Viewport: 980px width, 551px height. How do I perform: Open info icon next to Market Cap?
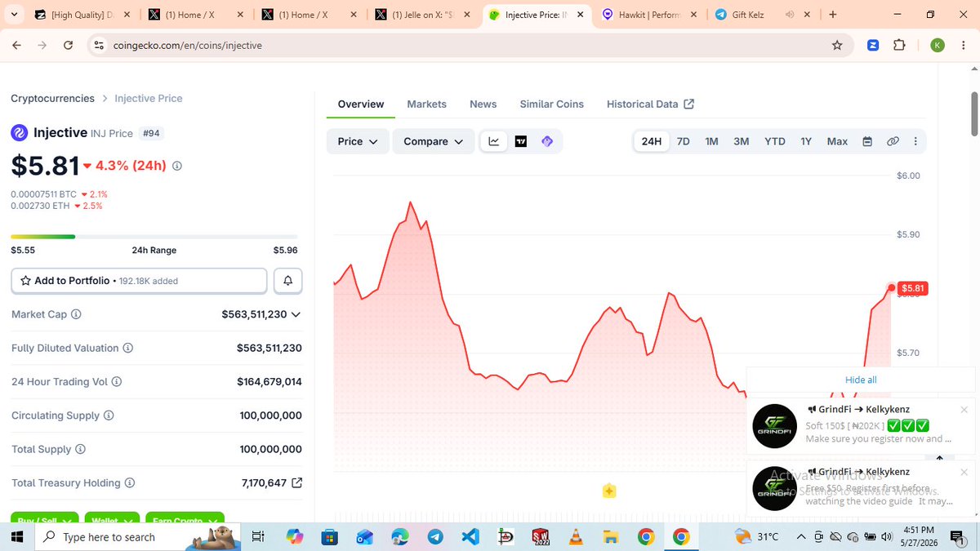76,314
